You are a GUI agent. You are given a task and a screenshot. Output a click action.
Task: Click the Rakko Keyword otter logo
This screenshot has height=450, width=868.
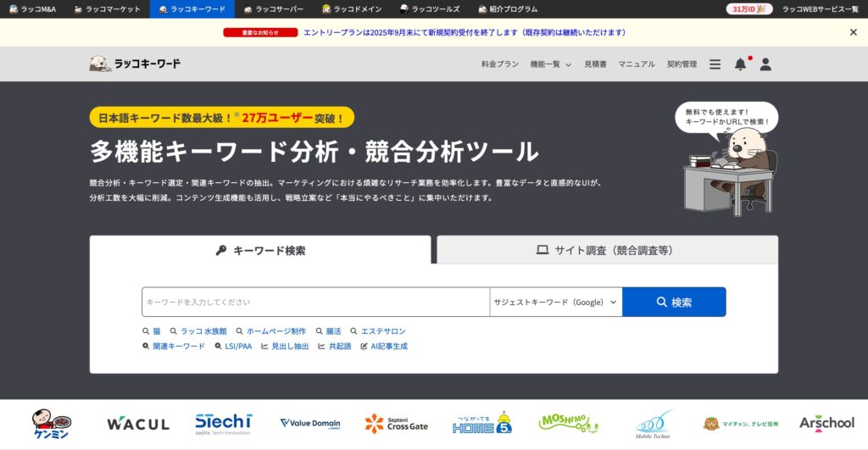pos(135,64)
